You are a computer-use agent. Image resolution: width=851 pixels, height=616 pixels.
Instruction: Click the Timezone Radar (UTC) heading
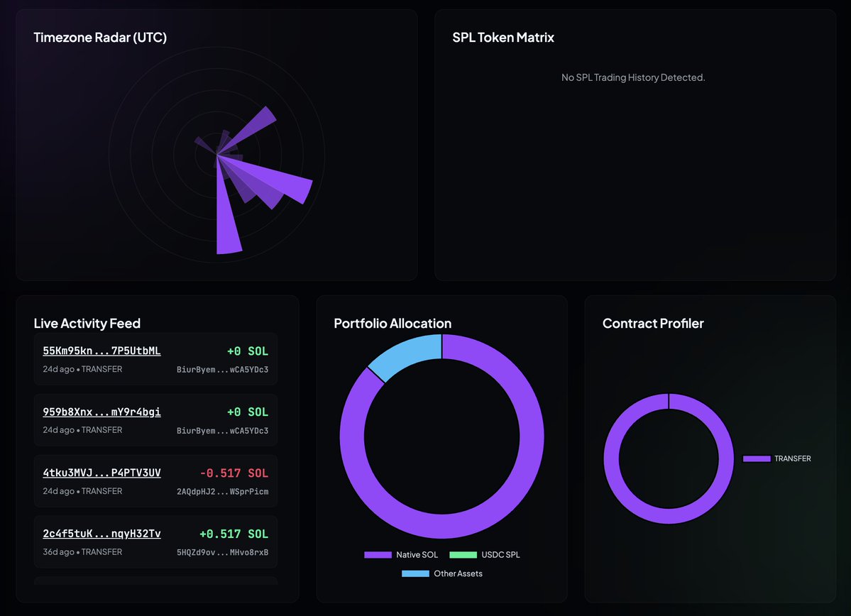100,38
